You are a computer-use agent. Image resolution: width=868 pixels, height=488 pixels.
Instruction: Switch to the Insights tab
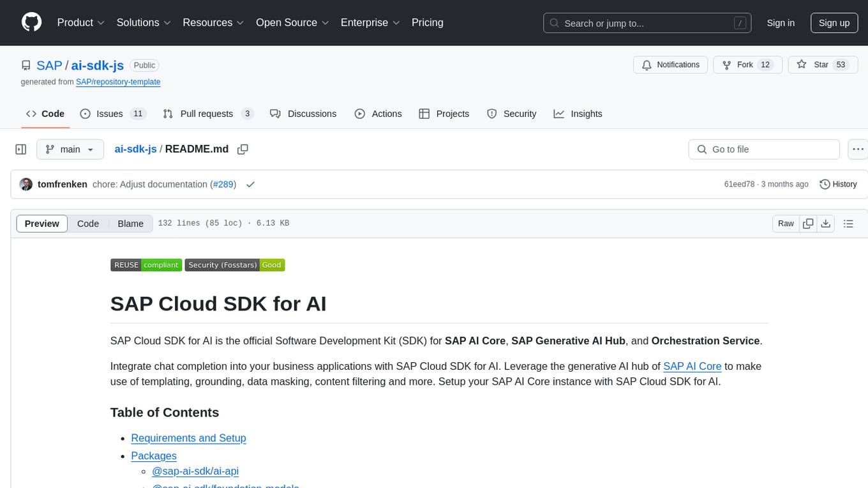point(578,114)
